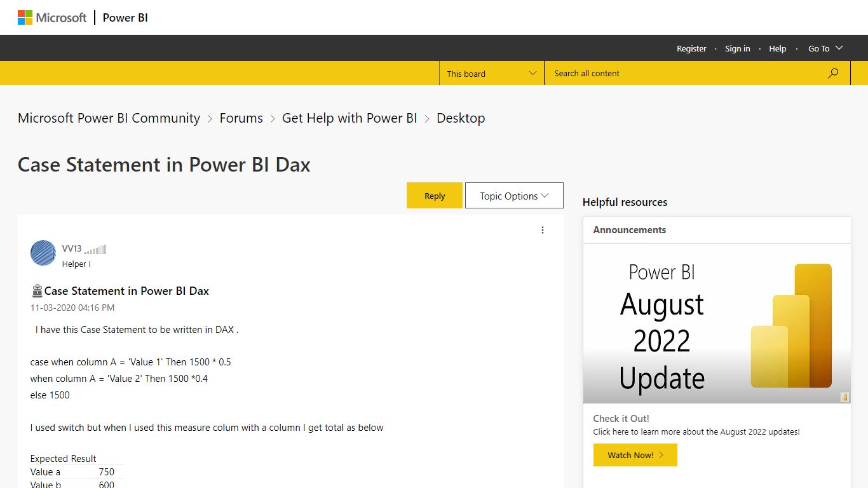Go to Desktop breadcrumb
The width and height of the screenshot is (868, 488).
click(x=461, y=118)
